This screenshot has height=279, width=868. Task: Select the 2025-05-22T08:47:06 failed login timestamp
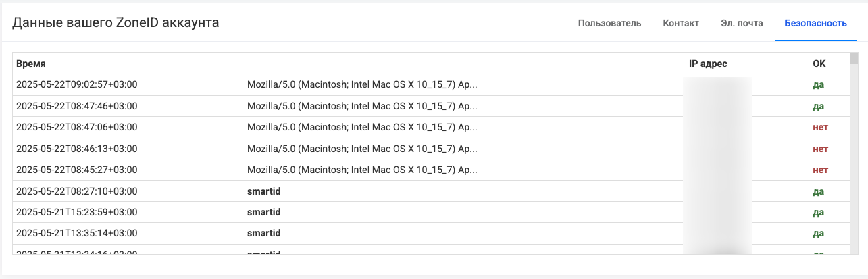coord(76,127)
